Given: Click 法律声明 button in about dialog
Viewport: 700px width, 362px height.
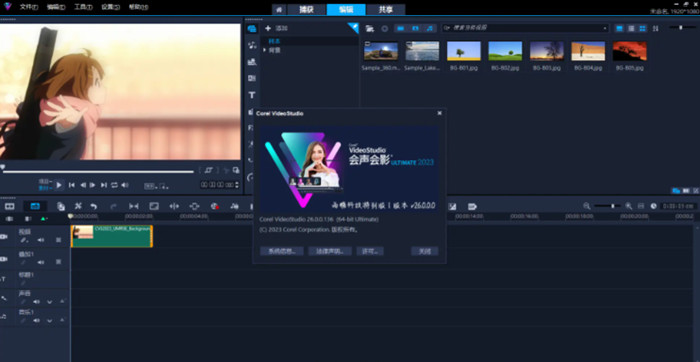Looking at the screenshot, I should click(330, 251).
